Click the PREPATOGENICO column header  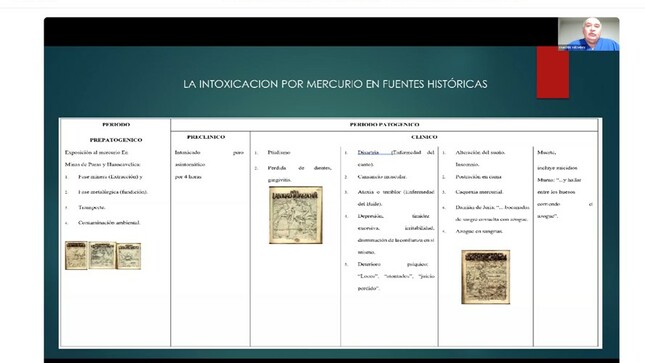(x=116, y=140)
